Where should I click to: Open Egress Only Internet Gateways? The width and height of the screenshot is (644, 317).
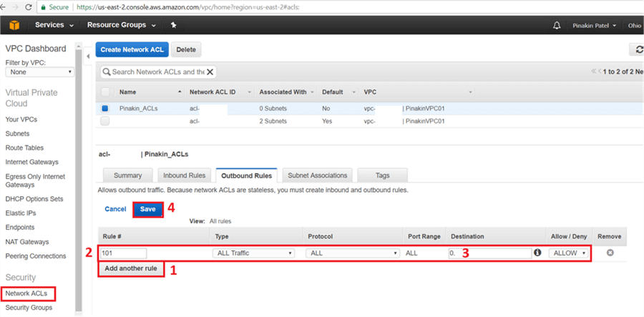(35, 180)
